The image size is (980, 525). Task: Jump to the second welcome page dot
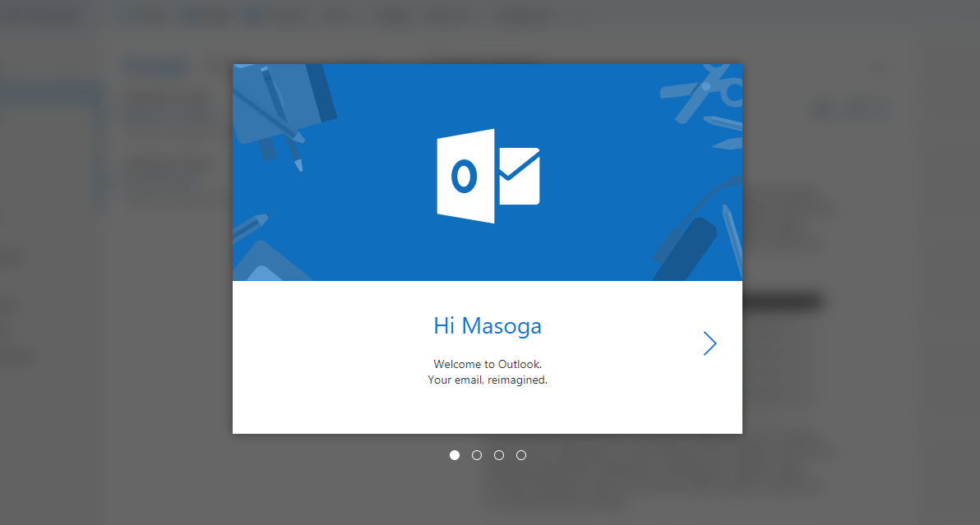477,455
